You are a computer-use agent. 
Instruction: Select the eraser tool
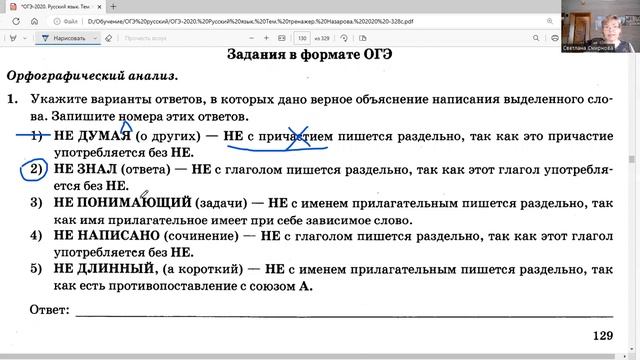click(109, 38)
